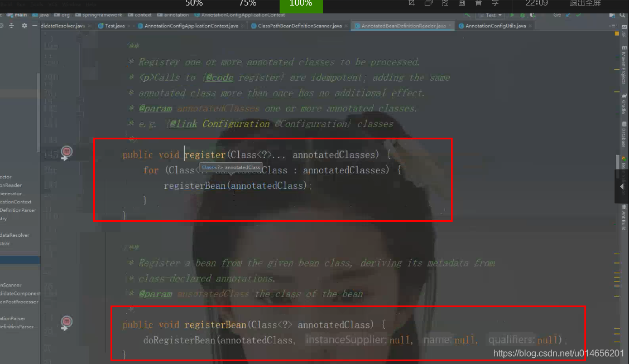This screenshot has height=364, width=629.
Task: Click org breadcrumb folder
Action: [x=62, y=15]
